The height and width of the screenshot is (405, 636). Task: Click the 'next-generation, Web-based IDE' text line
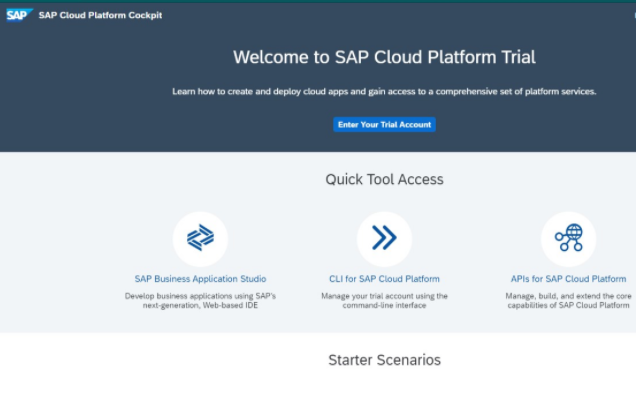point(200,306)
